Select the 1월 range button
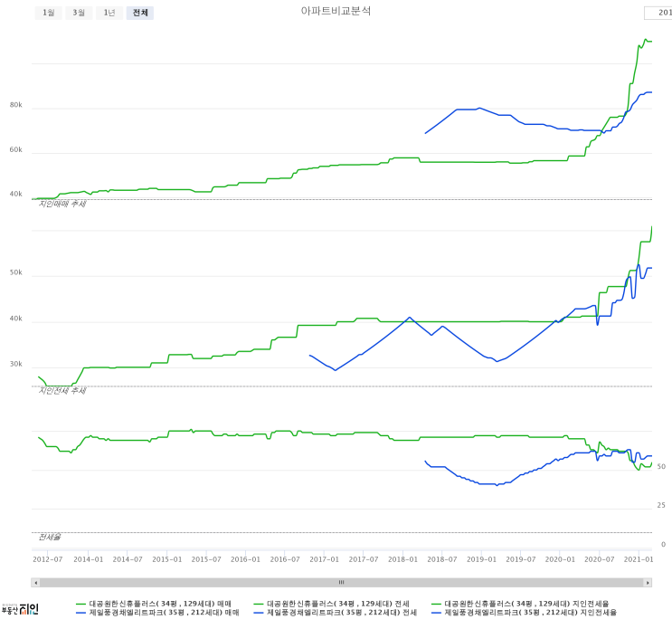The height and width of the screenshot is (629, 672). 49,13
